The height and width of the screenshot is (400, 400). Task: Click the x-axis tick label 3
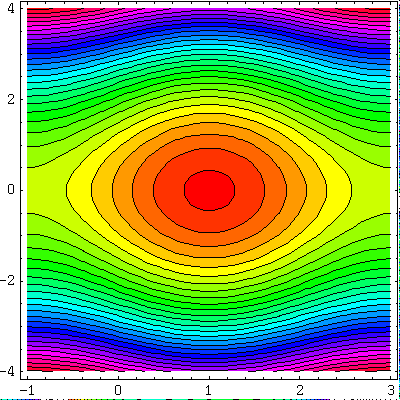click(391, 390)
